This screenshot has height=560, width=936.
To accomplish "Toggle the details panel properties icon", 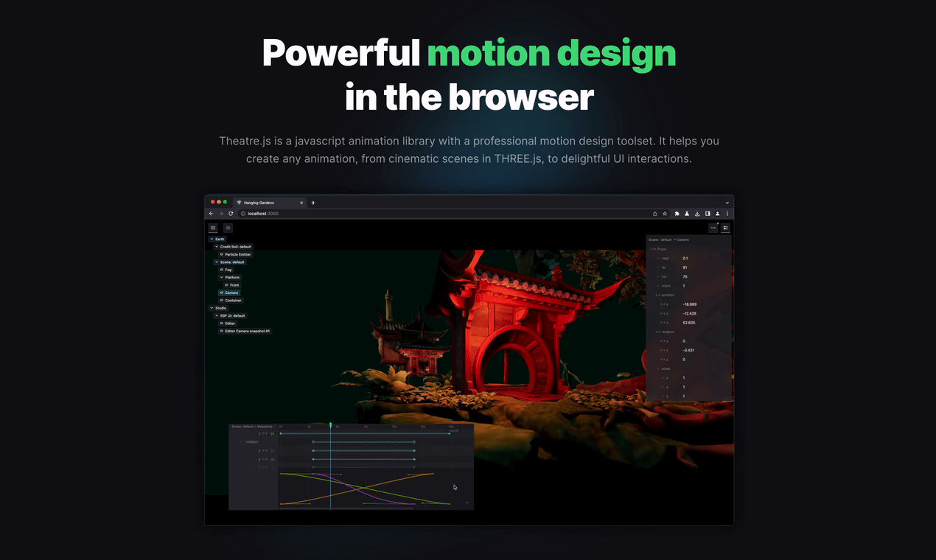I will [x=726, y=228].
